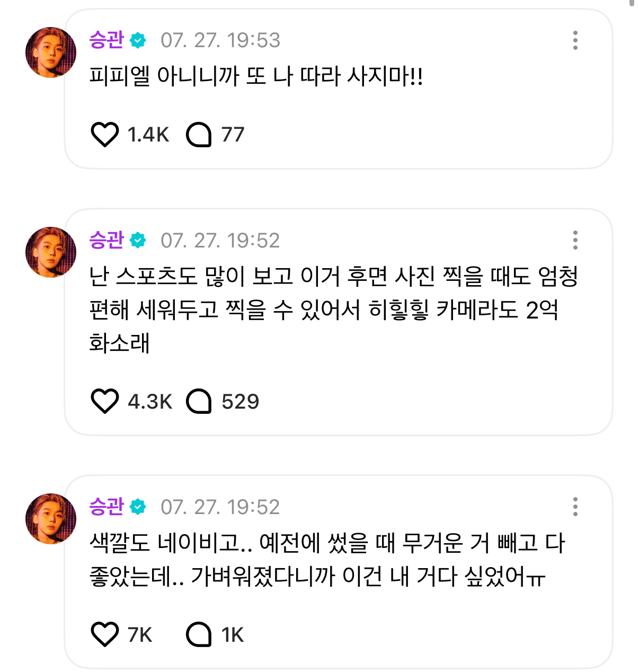Click the 피피엘 아니니까 post text
Screen dimensions: 639x672
pyautogui.click(x=256, y=76)
